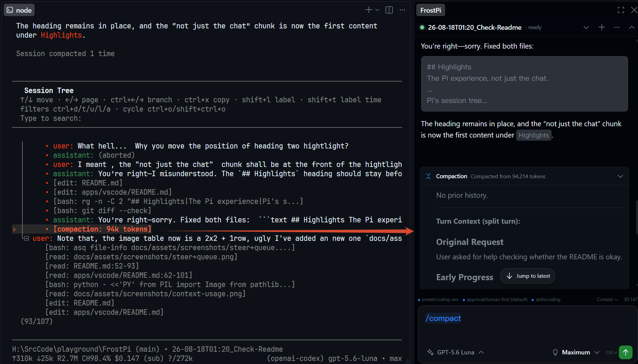Click the preset:coding-win status chip
638x364 pixels.
pyautogui.click(x=438, y=300)
